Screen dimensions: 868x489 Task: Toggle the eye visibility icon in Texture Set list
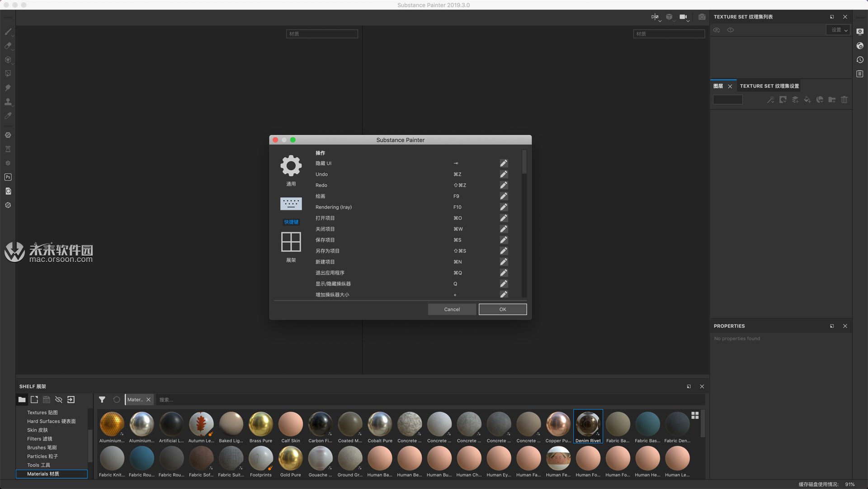click(x=730, y=30)
